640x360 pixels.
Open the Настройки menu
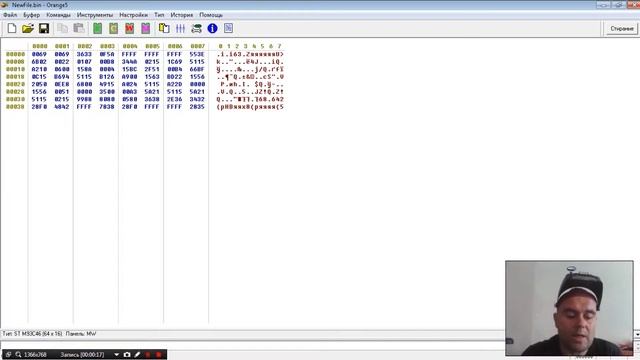pyautogui.click(x=133, y=15)
